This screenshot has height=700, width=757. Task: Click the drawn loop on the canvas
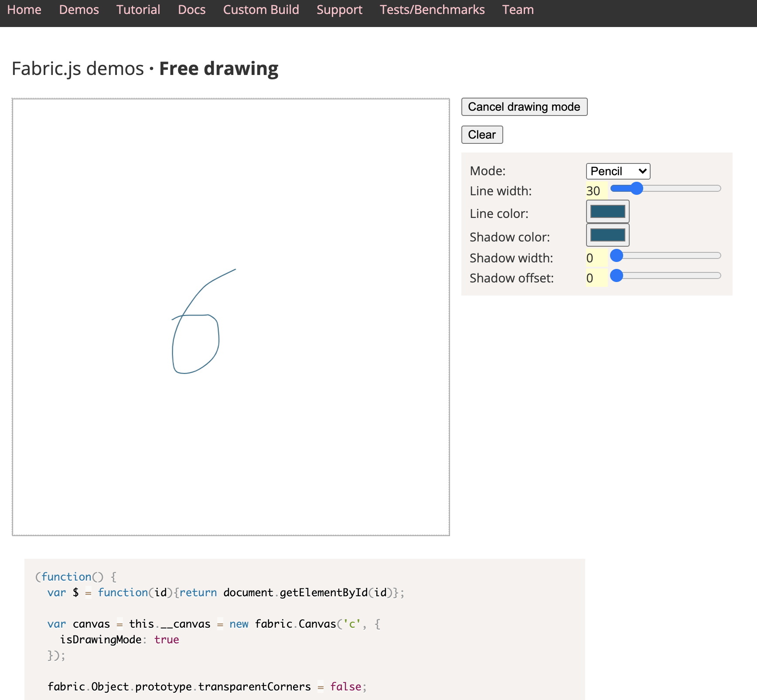pos(196,344)
